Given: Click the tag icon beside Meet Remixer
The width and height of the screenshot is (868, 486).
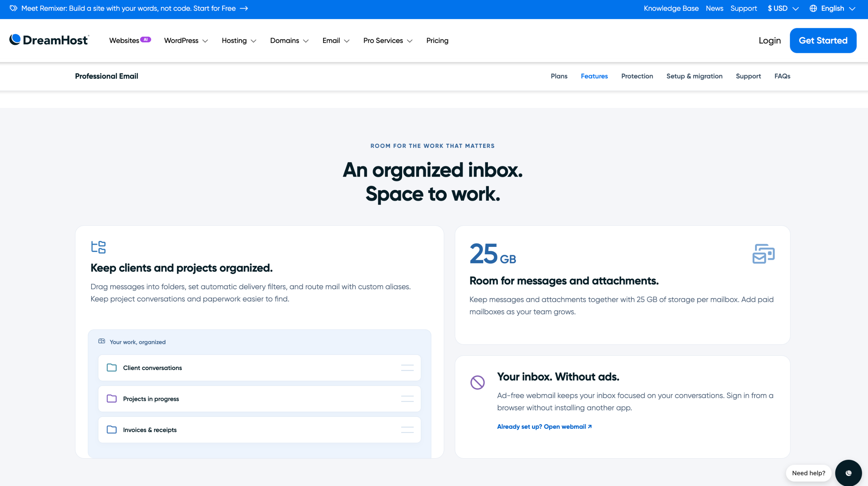Looking at the screenshot, I should point(14,8).
